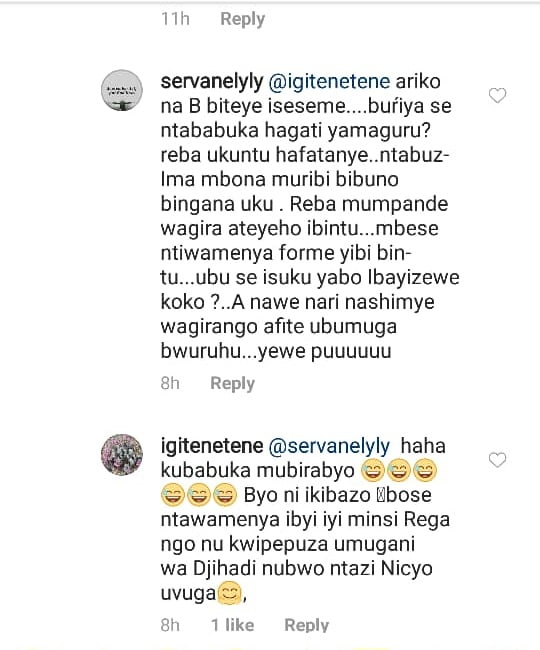540x650 pixels.
Task: Click the laughing emojis after 'kubabuka mubirabyo'
Action: [399, 471]
